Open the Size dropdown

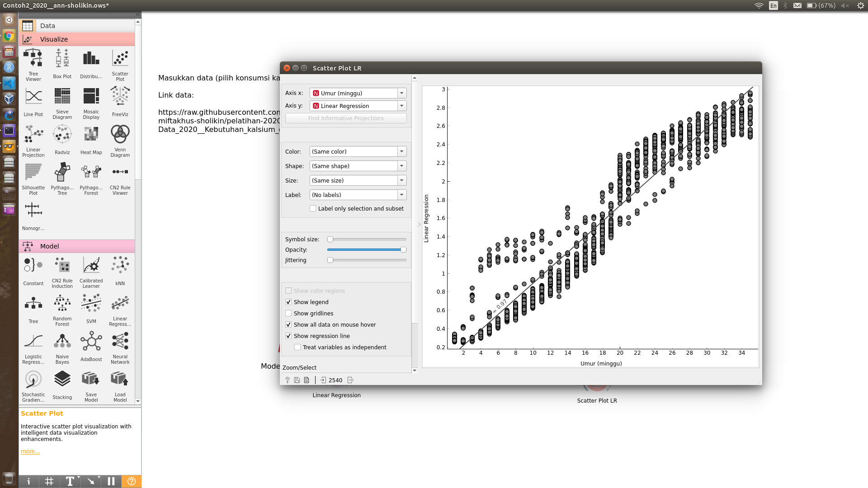pyautogui.click(x=358, y=180)
